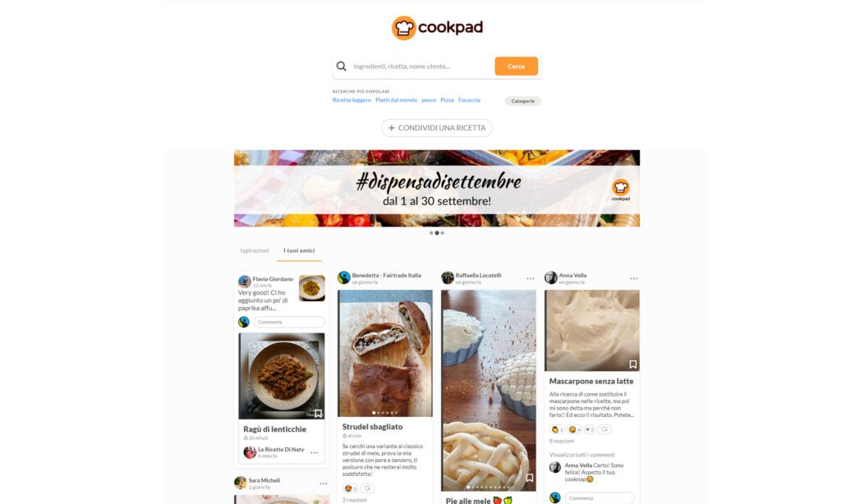Switch to the Ispirazioni tab
Screen dimensions: 841x504
point(255,251)
